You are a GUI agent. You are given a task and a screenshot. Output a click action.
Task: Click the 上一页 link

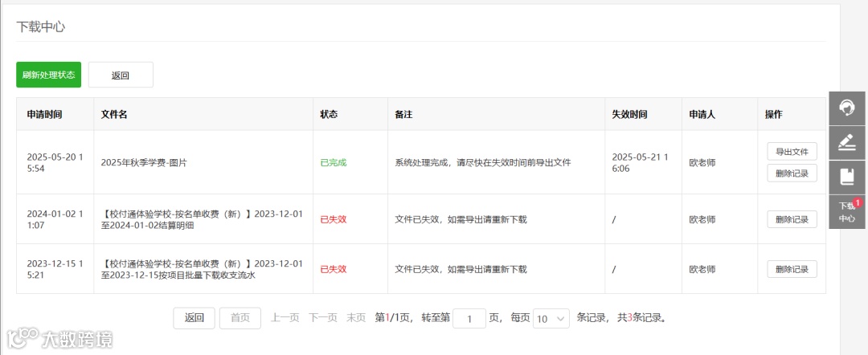(x=285, y=318)
